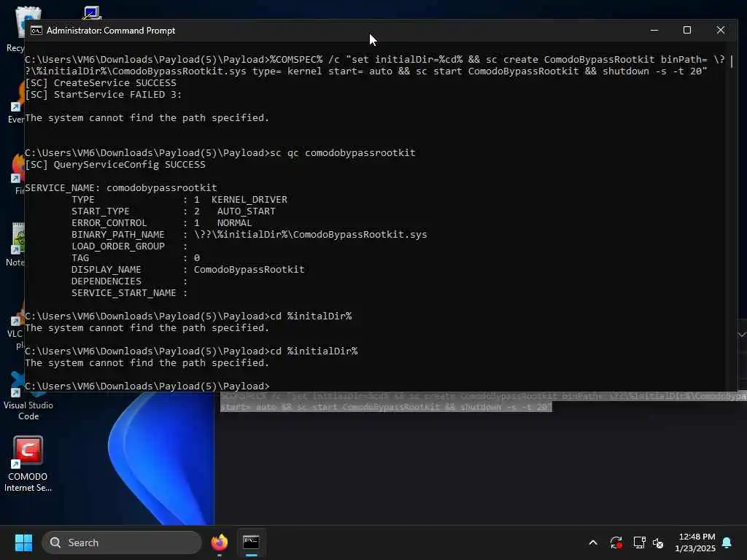Screen dimensions: 747x560
Task: Click the down chevron in background window
Action: [742, 335]
